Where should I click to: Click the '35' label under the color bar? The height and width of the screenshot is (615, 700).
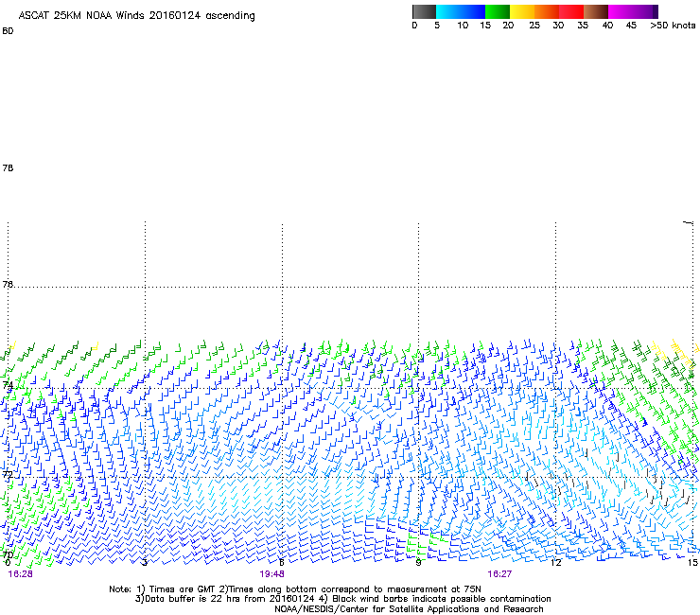(x=583, y=26)
